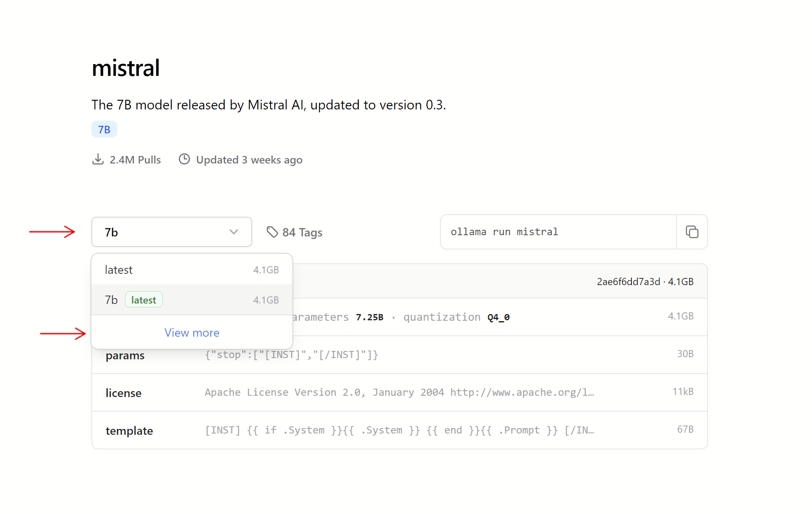Click the [INST] template preview text
This screenshot has height=514, width=812.
[x=399, y=430]
